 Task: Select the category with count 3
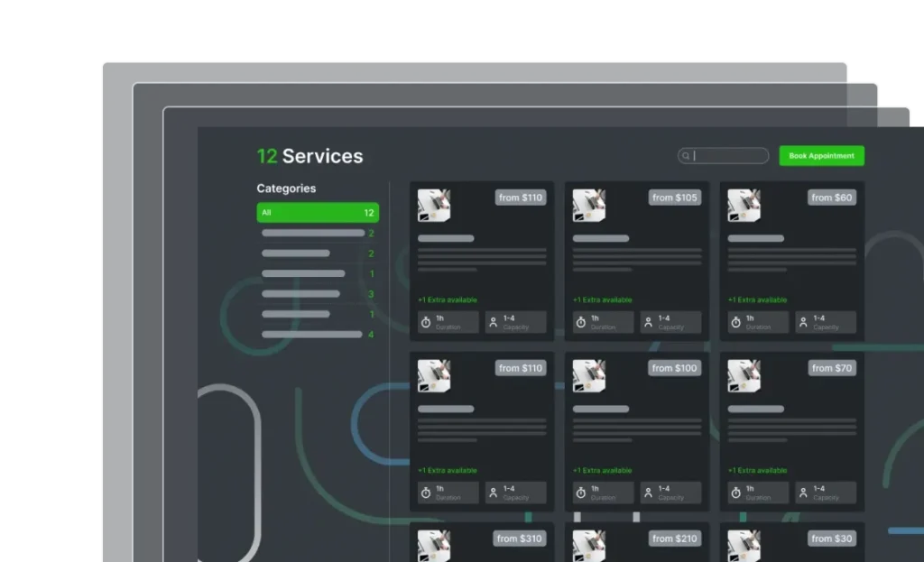(x=318, y=294)
